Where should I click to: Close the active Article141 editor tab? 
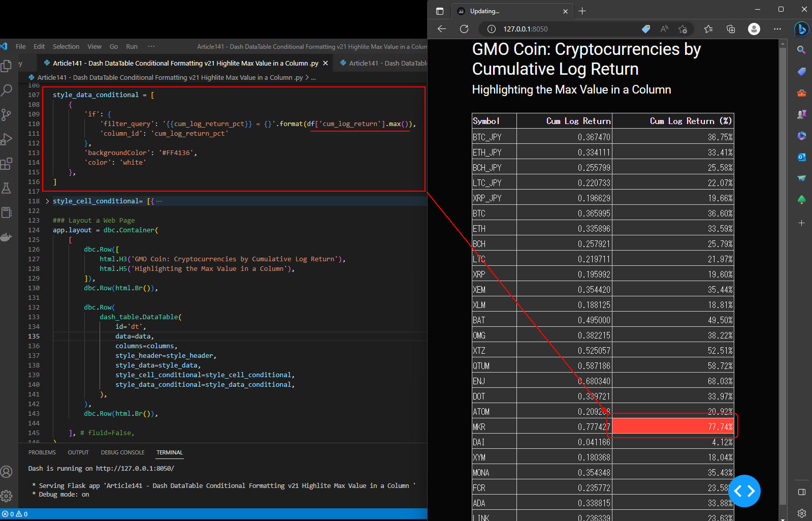pos(326,63)
